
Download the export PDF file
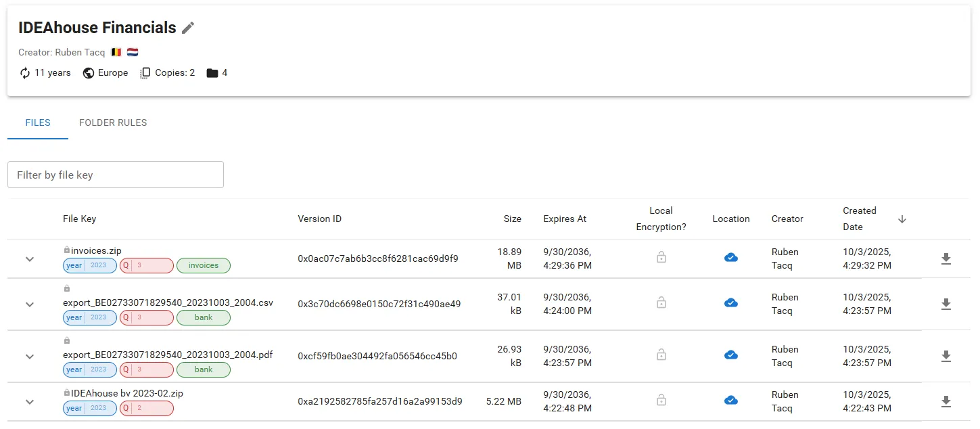pyautogui.click(x=946, y=356)
